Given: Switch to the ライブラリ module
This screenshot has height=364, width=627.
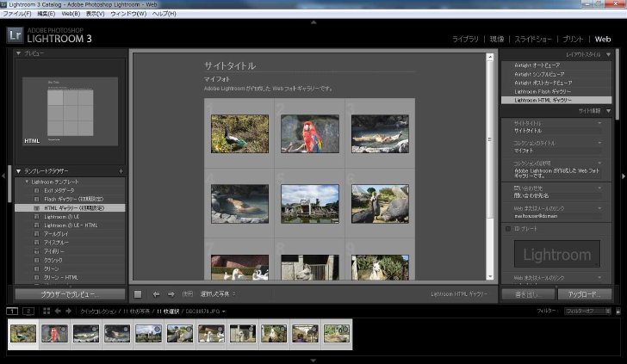Looking at the screenshot, I should coord(465,40).
